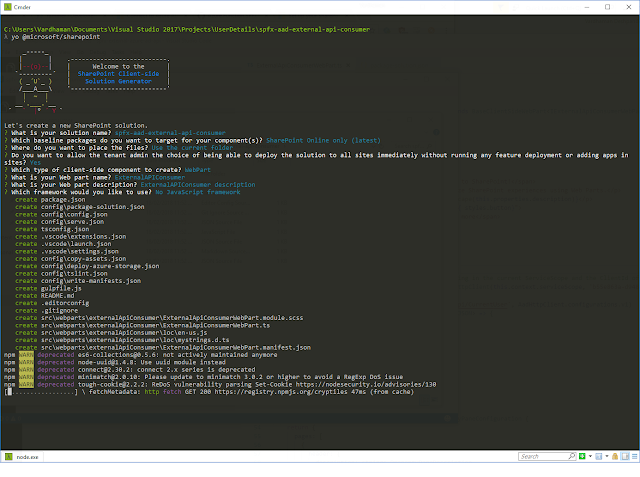Click 'create gulpfile.js' line
This screenshot has height=477, width=640.
tap(48, 288)
